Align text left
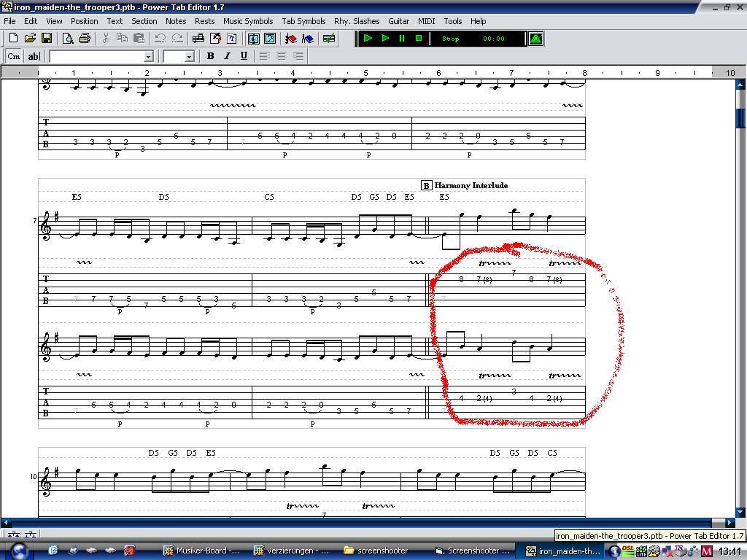Image resolution: width=747 pixels, height=560 pixels. tap(265, 56)
